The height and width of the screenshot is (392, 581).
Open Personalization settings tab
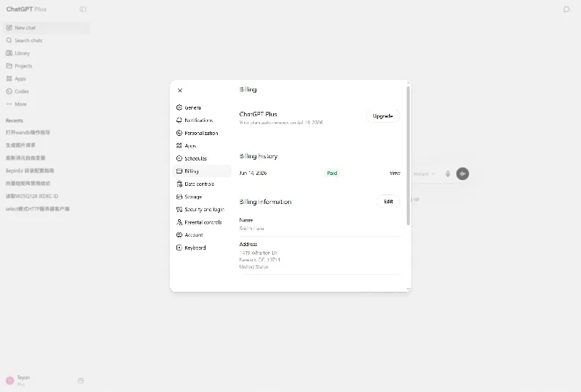coord(202,133)
